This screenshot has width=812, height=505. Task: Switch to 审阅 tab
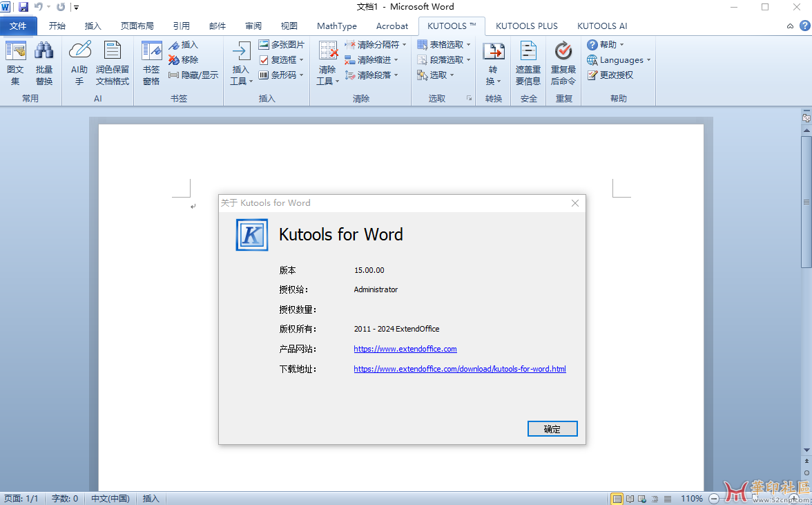253,26
